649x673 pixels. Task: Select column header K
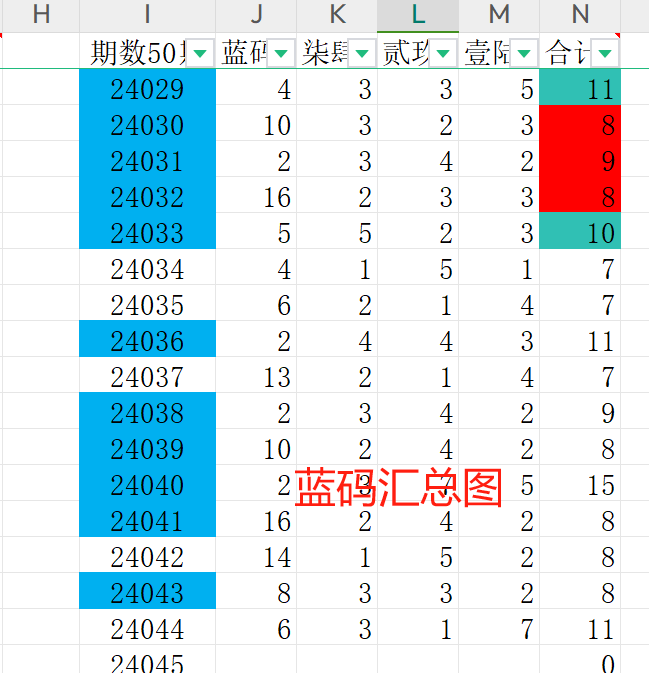coord(337,15)
